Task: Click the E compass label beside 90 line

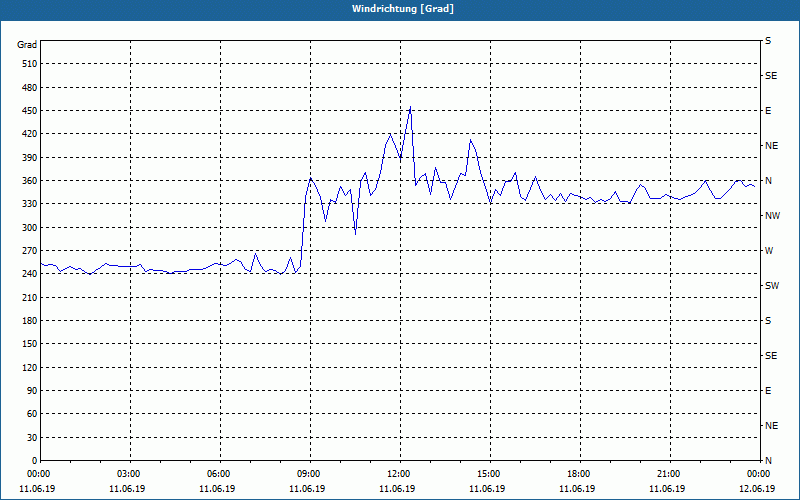Action: 768,391
